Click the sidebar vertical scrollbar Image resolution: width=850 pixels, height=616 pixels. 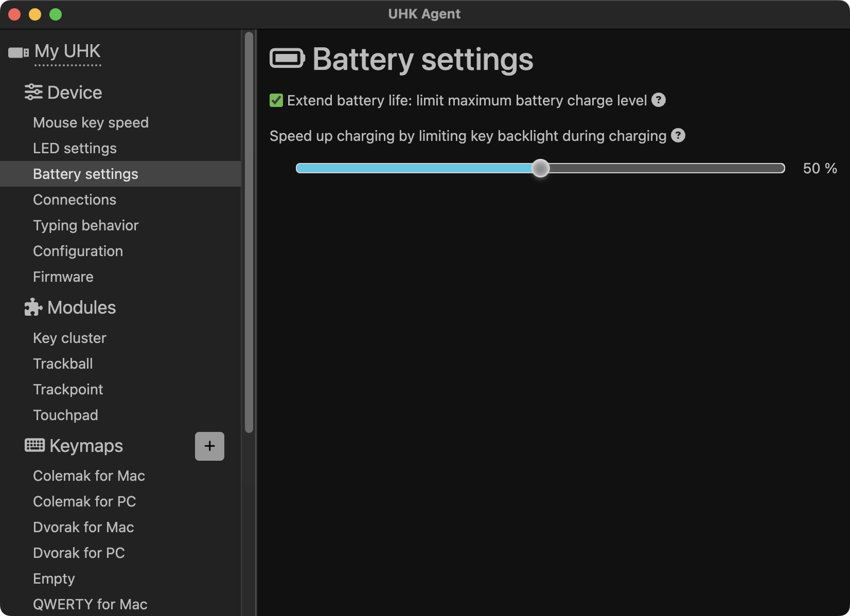tap(249, 231)
